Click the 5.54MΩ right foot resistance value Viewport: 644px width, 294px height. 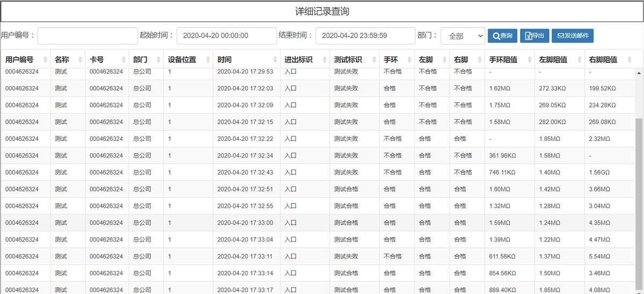[x=599, y=256]
